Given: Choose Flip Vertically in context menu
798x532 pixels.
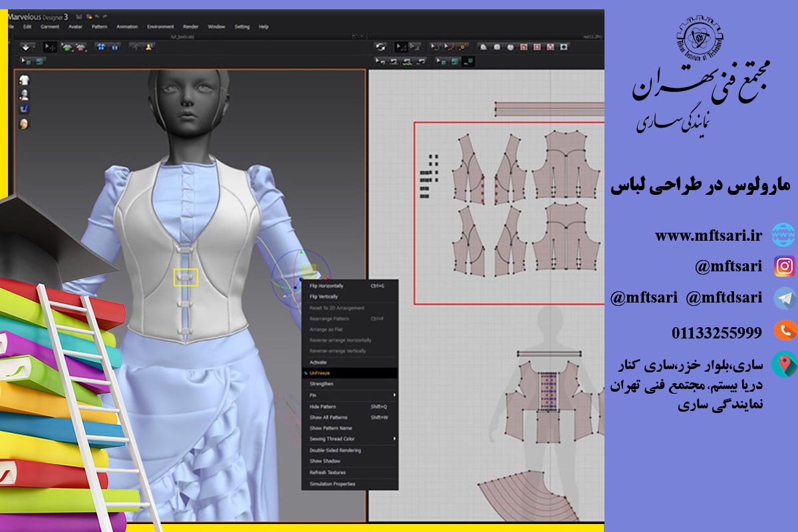Looking at the screenshot, I should [350, 297].
